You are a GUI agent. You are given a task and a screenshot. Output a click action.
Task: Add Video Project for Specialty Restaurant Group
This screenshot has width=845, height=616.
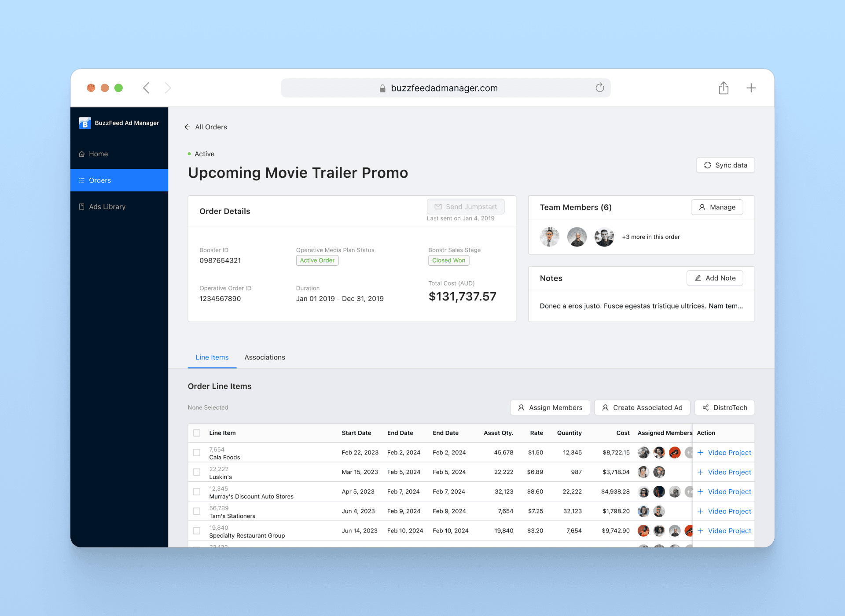(x=724, y=531)
